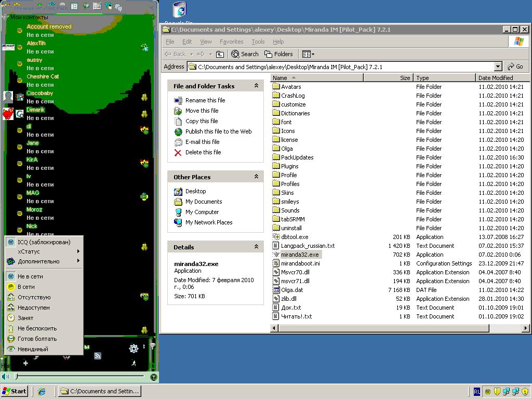
Task: Open the RSS feed icon in Miranda
Action: pyautogui.click(x=97, y=356)
